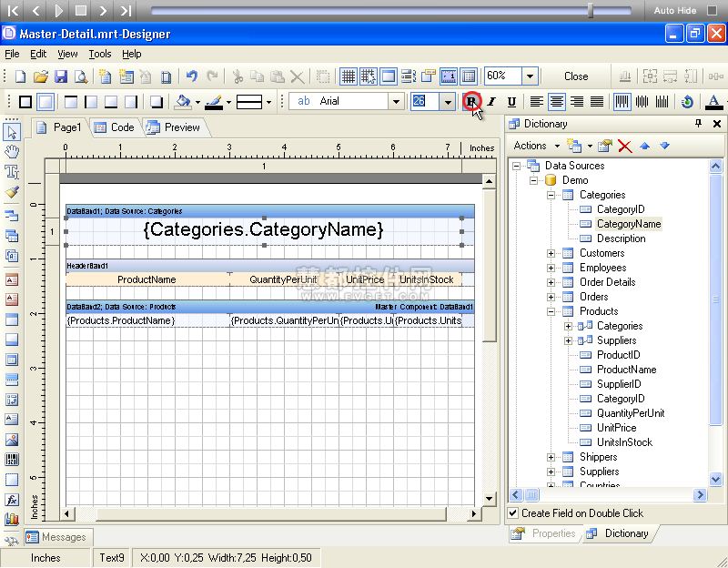Select the UnitPrice field under Products
The width and height of the screenshot is (728, 568).
[616, 428]
